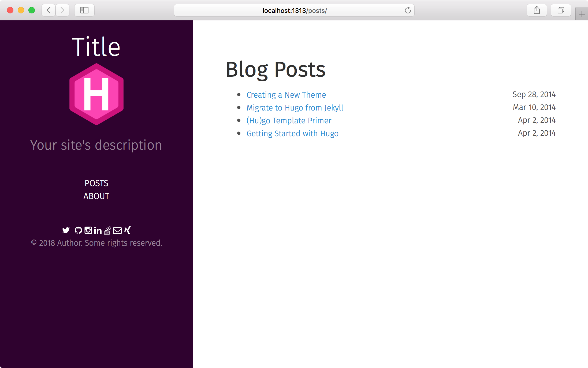Open the GitHub profile icon
The width and height of the screenshot is (588, 368).
point(78,230)
